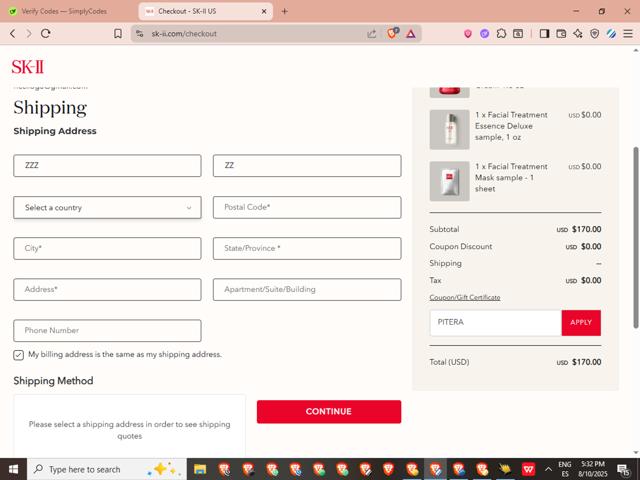Click the Windows taskbar search box
The height and width of the screenshot is (480, 640).
[107, 469]
